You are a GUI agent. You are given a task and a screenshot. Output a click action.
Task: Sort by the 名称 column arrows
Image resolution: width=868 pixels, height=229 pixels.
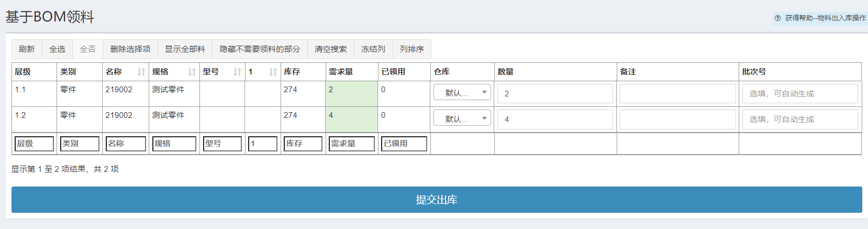141,72
